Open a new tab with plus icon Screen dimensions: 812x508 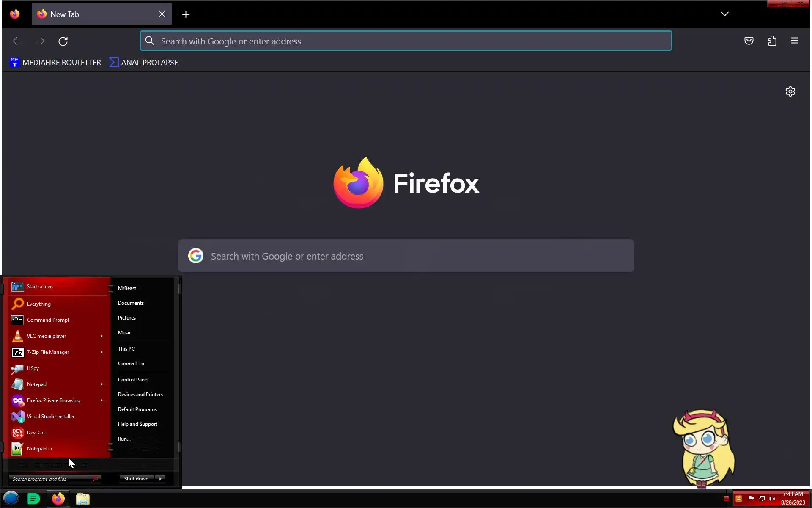(x=186, y=14)
